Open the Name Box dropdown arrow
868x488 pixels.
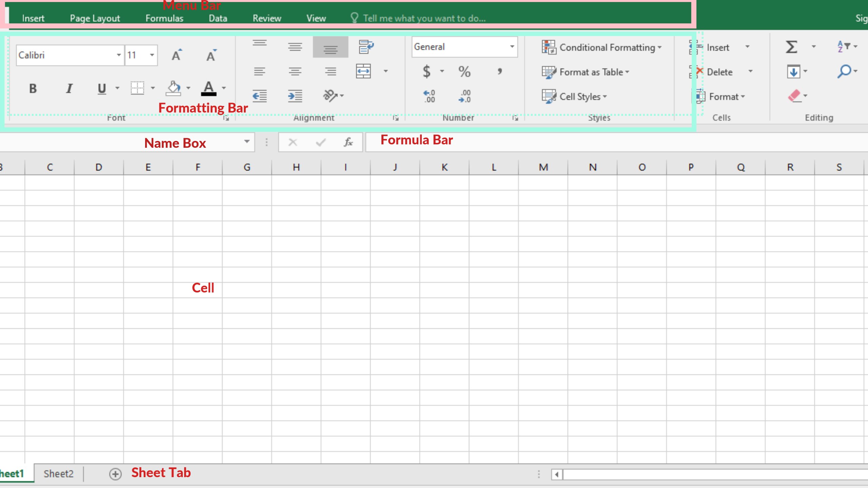coord(247,142)
